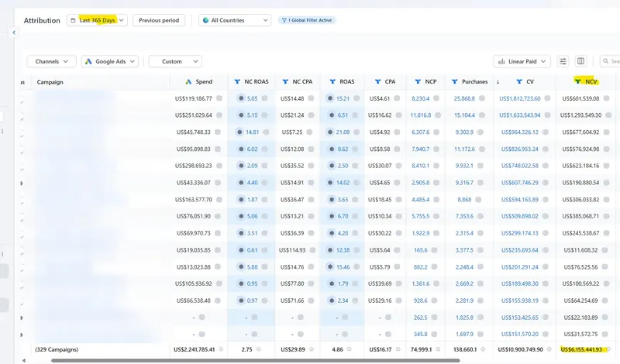The image size is (620, 364).
Task: Select the spend cell US$298,693.23
Action: (193, 166)
